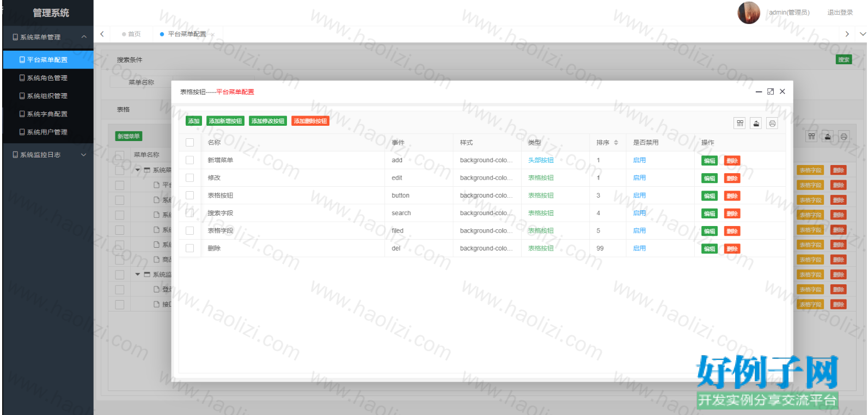Image resolution: width=868 pixels, height=415 pixels.
Task: Select 系统组织管理 in the sidebar
Action: pos(48,96)
